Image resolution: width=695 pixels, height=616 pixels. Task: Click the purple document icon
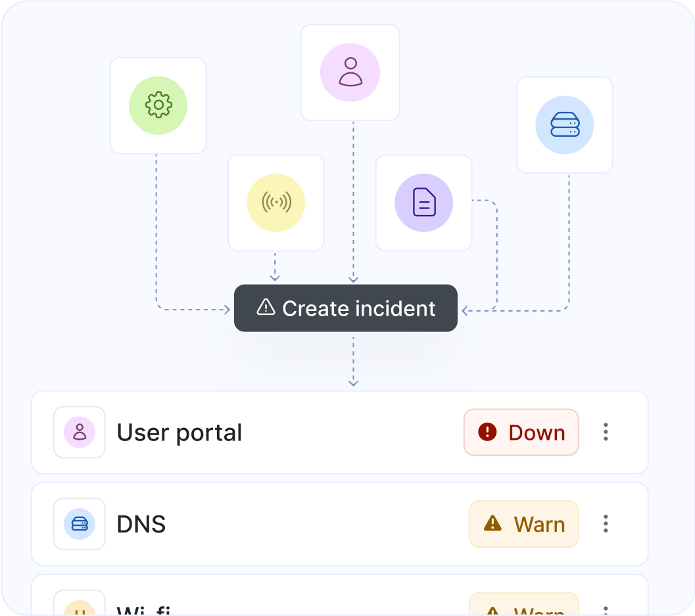click(x=423, y=202)
